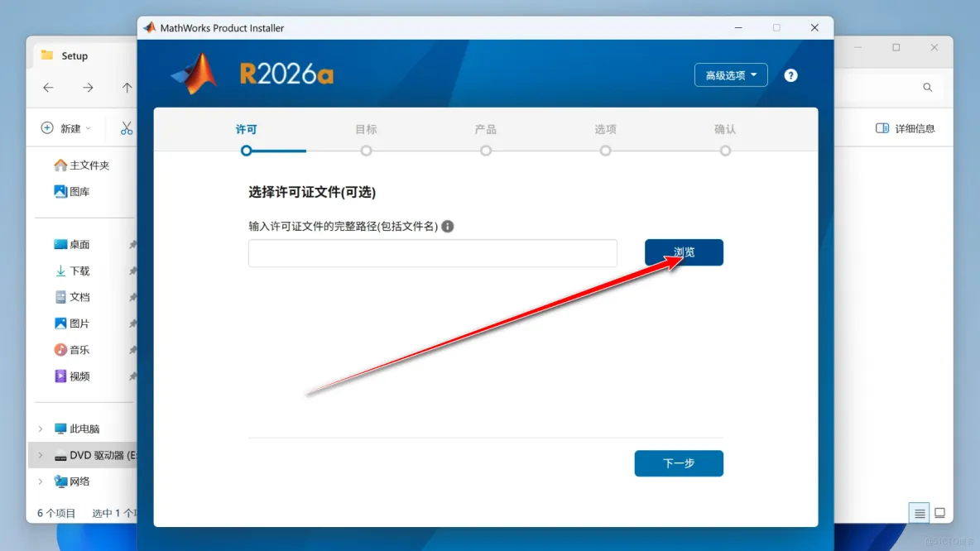
Task: Open 文档 in Explorer sidebar
Action: pyautogui.click(x=72, y=297)
